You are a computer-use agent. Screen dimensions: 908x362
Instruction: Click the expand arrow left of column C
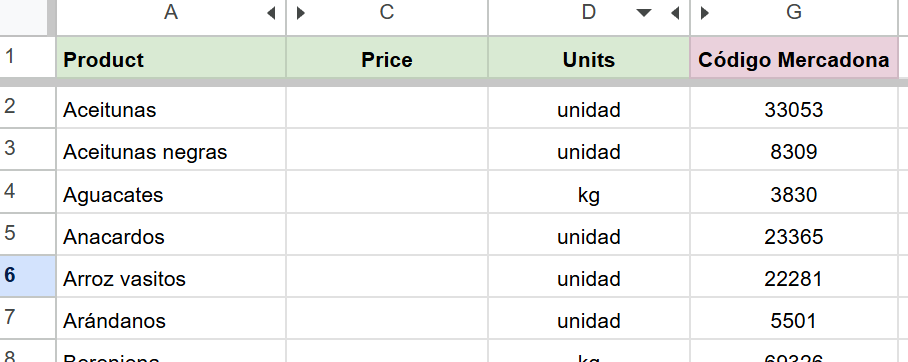pos(301,13)
